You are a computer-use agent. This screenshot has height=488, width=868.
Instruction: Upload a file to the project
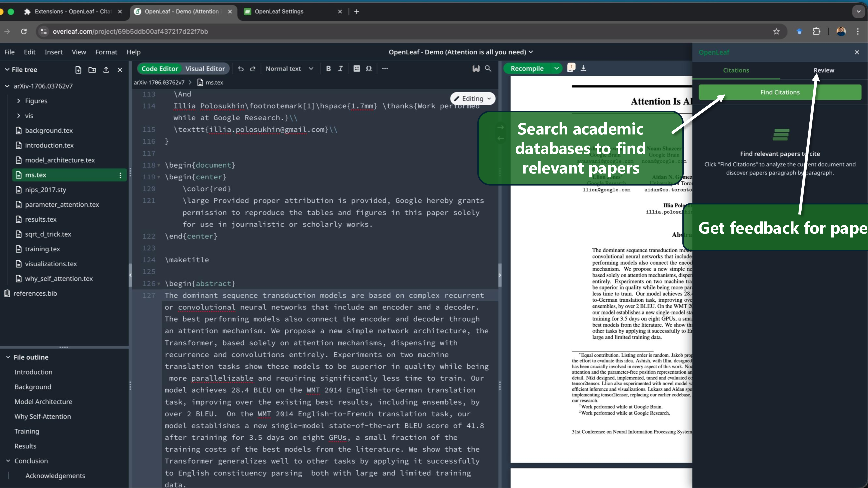[106, 70]
